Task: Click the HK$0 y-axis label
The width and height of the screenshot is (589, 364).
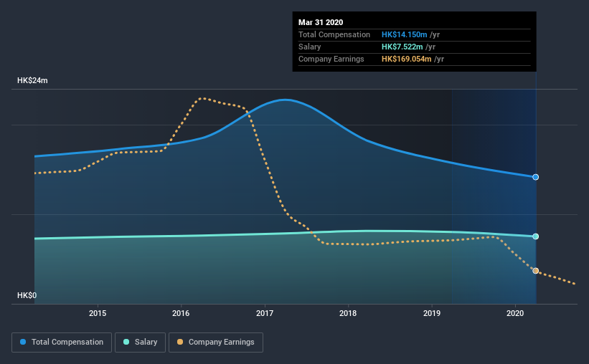Action: pos(27,296)
